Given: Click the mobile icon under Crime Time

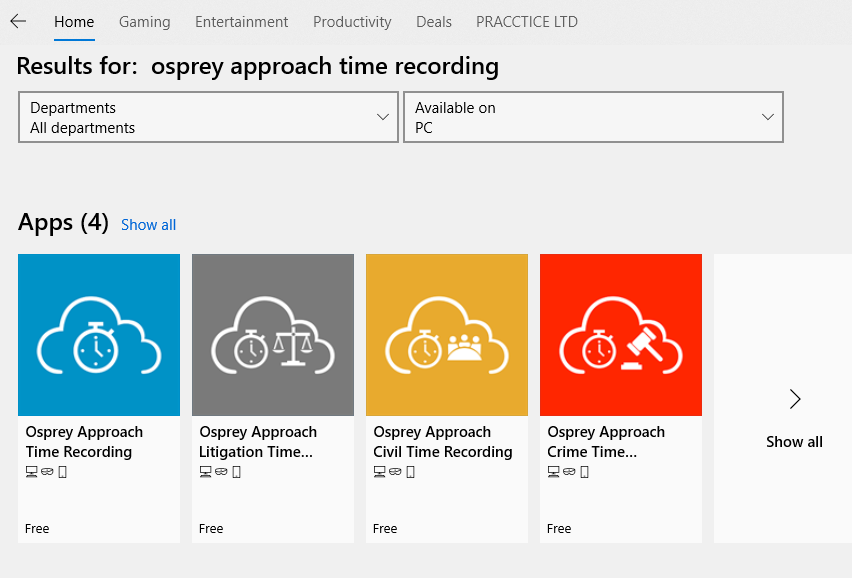Looking at the screenshot, I should 584,472.
